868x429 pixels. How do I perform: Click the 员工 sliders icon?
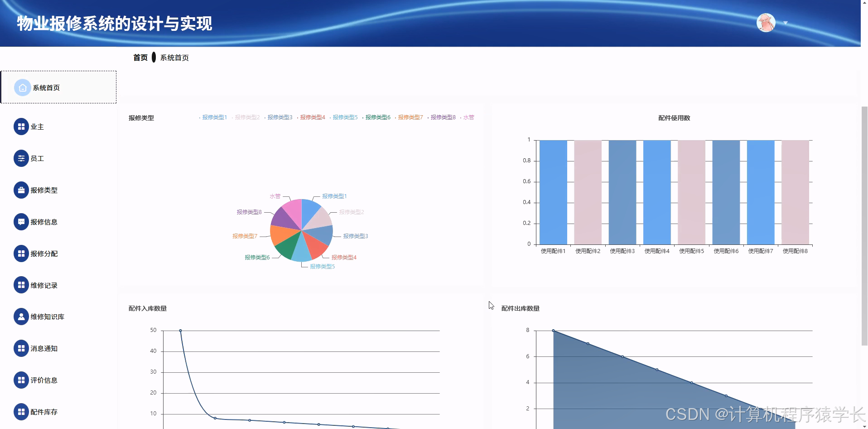(x=21, y=158)
